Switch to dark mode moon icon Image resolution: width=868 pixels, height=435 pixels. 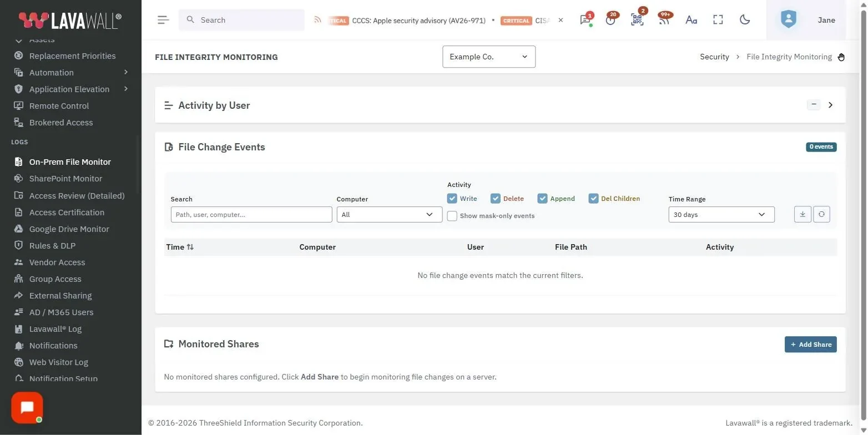(745, 20)
